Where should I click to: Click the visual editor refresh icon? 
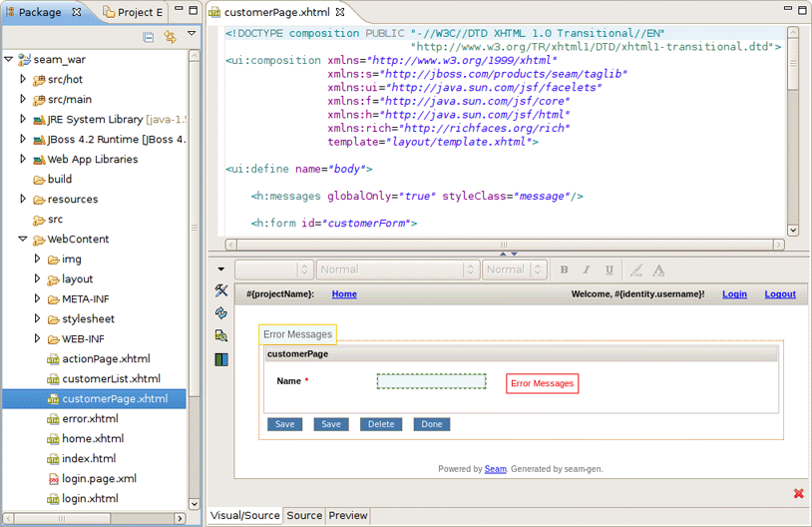221,312
